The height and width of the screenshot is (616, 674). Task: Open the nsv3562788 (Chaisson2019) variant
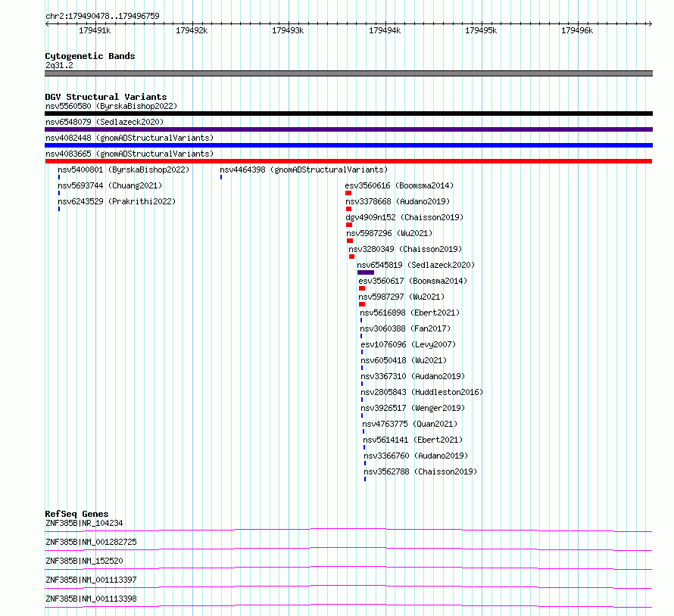pyautogui.click(x=420, y=471)
